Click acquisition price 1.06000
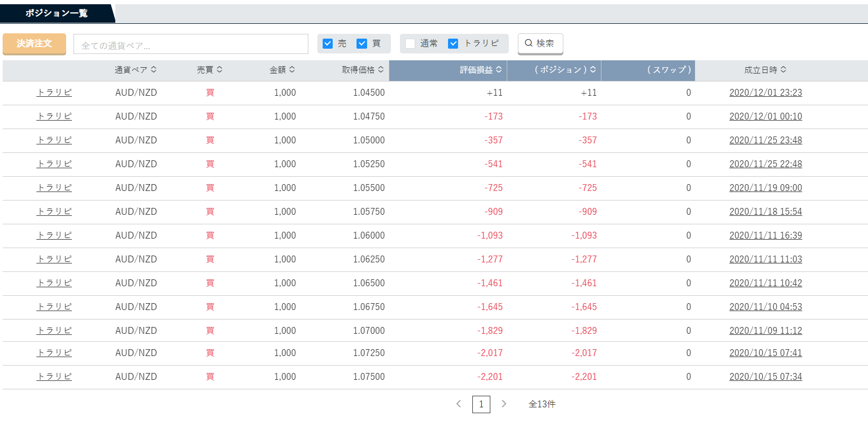This screenshot has height=428, width=868. [x=369, y=235]
